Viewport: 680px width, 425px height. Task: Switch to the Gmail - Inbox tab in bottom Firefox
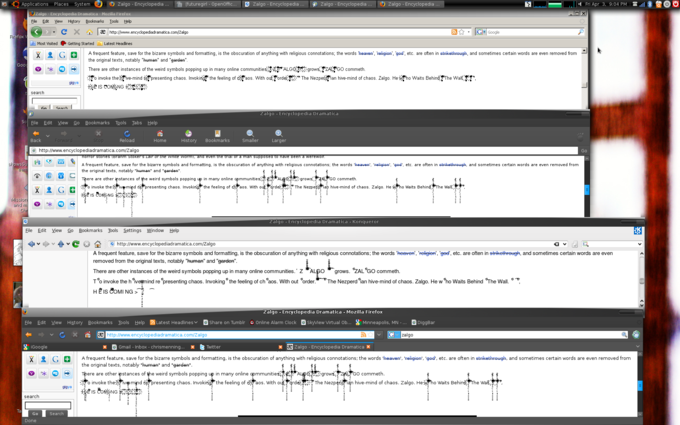pyautogui.click(x=152, y=347)
